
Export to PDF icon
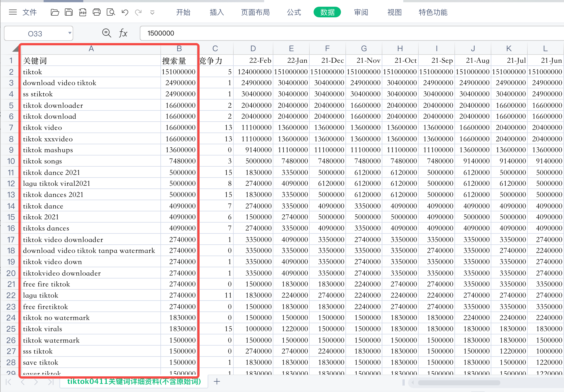click(x=83, y=12)
